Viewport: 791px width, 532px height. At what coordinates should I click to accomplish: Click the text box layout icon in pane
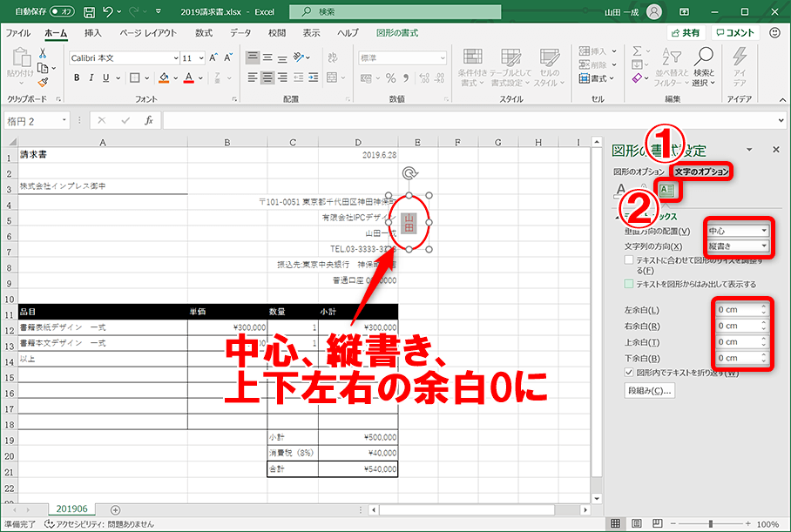[667, 190]
